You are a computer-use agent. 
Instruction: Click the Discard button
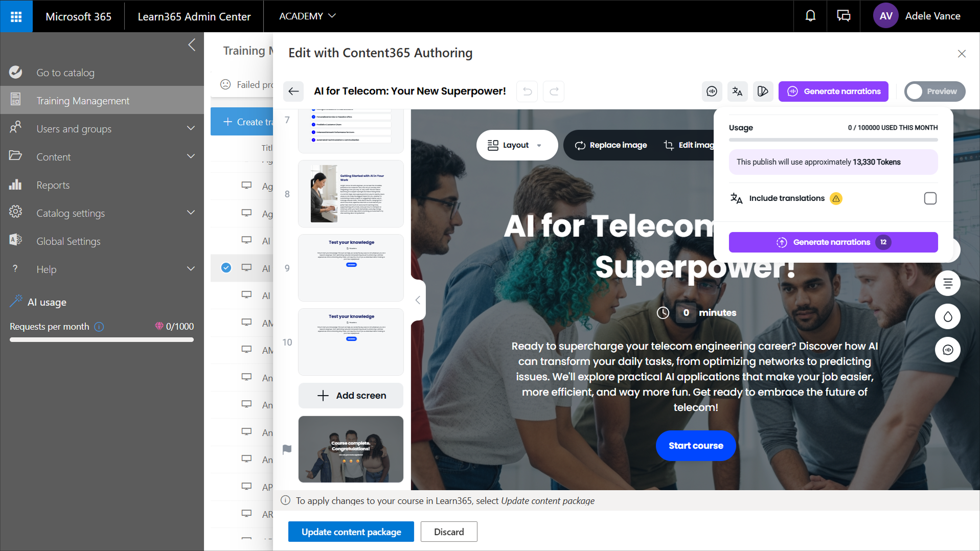pyautogui.click(x=449, y=532)
